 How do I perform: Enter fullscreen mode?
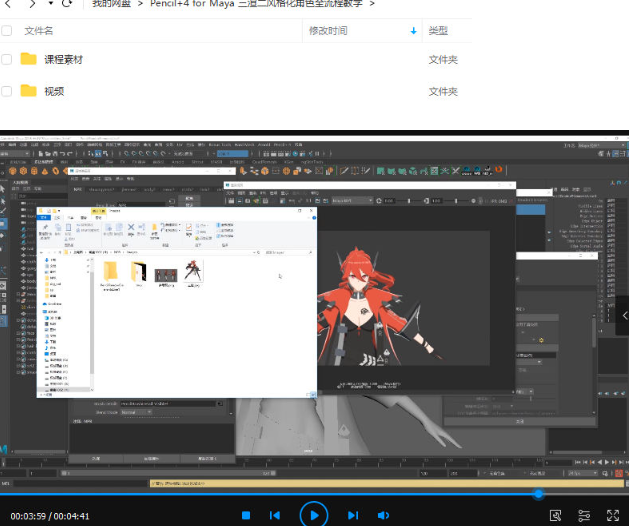tap(613, 516)
